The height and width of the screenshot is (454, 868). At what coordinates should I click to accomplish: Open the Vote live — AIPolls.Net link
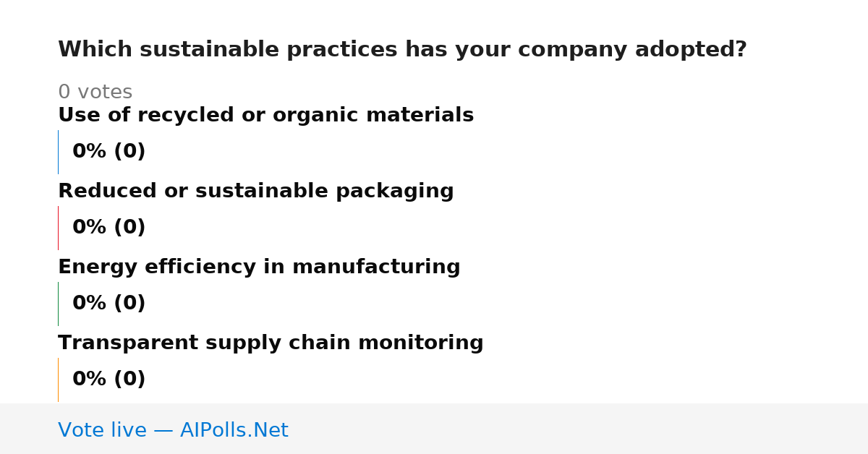pyautogui.click(x=173, y=430)
